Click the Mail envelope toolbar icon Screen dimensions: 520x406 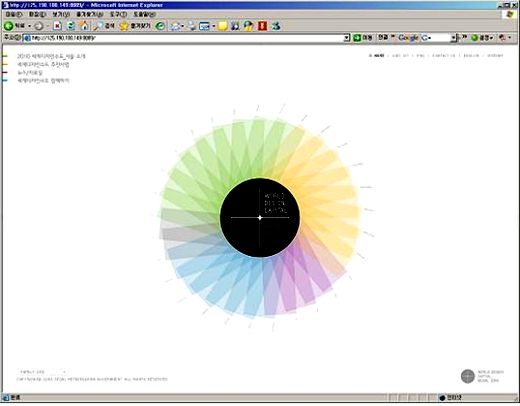pyautogui.click(x=175, y=26)
